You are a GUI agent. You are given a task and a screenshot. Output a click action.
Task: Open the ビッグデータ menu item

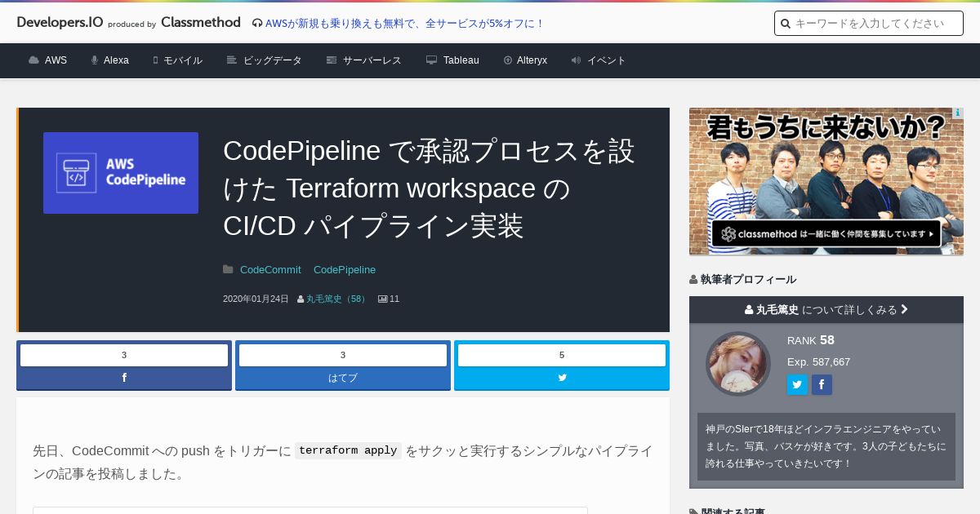273,60
